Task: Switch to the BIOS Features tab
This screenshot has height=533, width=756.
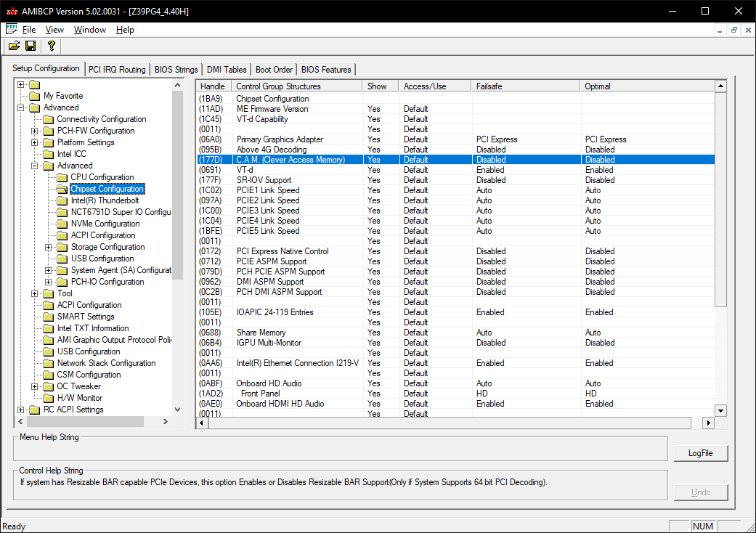Action: tap(326, 70)
